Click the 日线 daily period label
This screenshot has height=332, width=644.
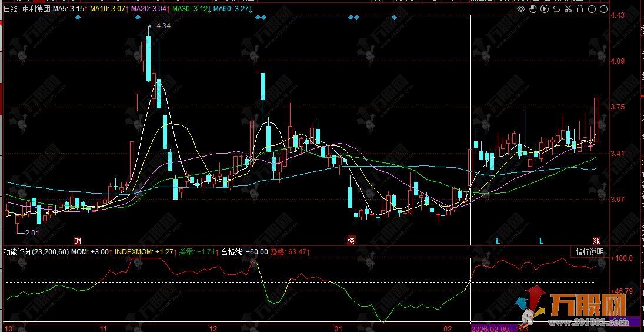pos(11,9)
